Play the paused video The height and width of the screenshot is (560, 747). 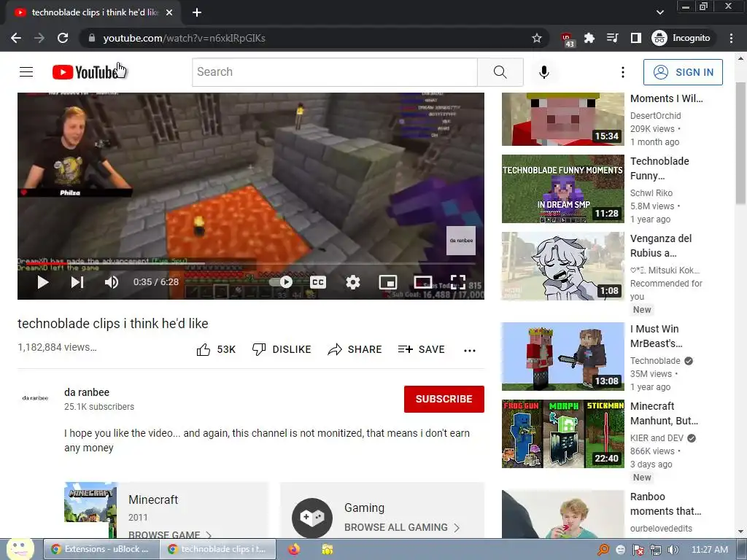43,282
